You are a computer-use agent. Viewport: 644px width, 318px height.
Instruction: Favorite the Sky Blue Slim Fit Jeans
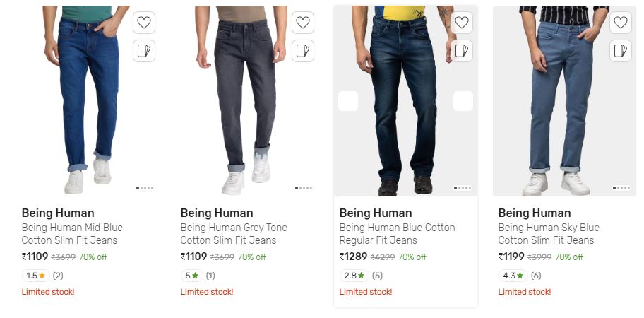click(621, 22)
